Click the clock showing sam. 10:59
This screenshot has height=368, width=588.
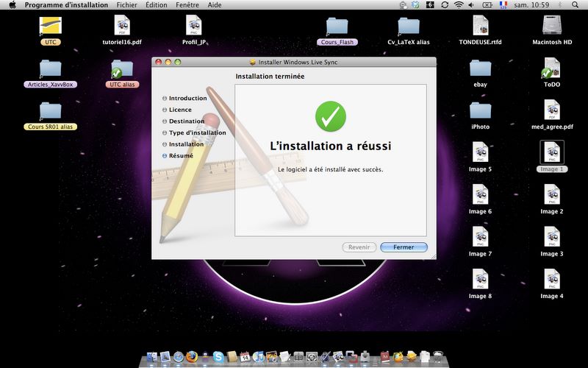[531, 5]
